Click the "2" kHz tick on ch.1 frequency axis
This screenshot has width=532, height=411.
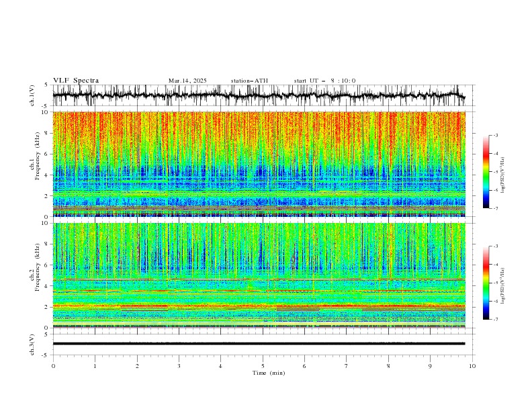[46, 195]
